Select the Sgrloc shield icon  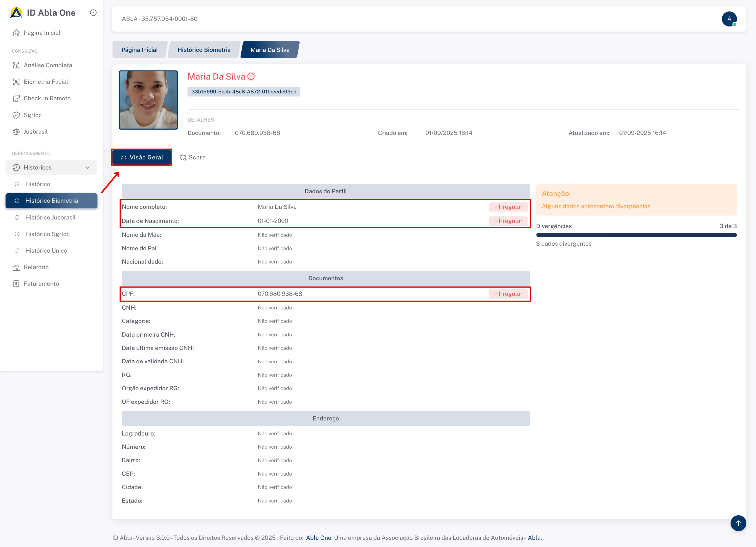point(16,115)
